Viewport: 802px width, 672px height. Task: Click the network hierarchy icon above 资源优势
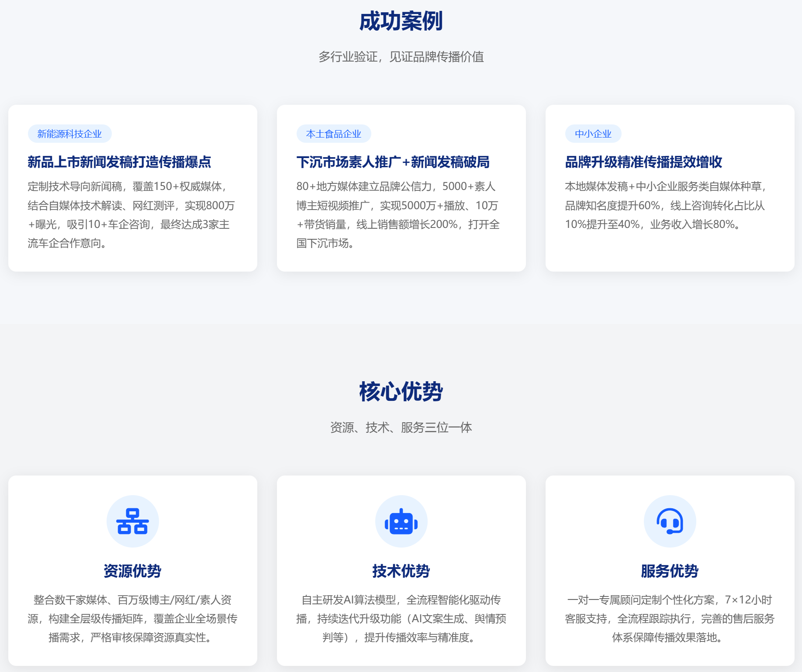click(x=132, y=521)
